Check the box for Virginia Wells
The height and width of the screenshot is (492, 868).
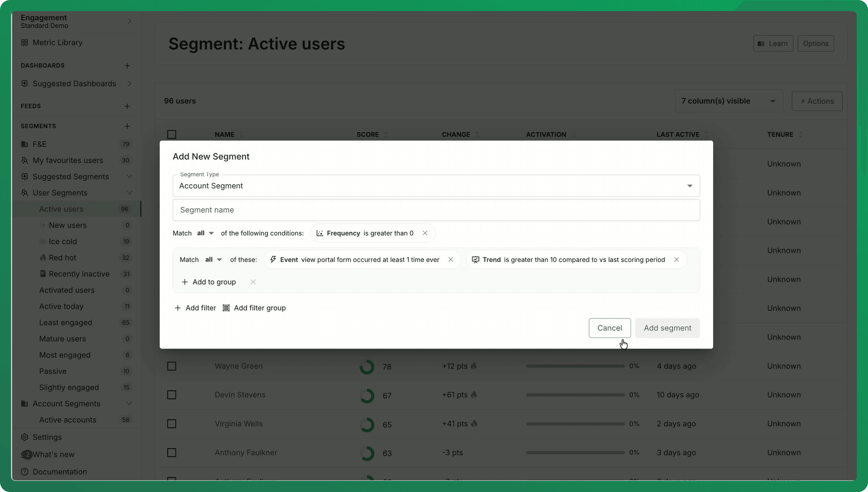[x=172, y=424]
